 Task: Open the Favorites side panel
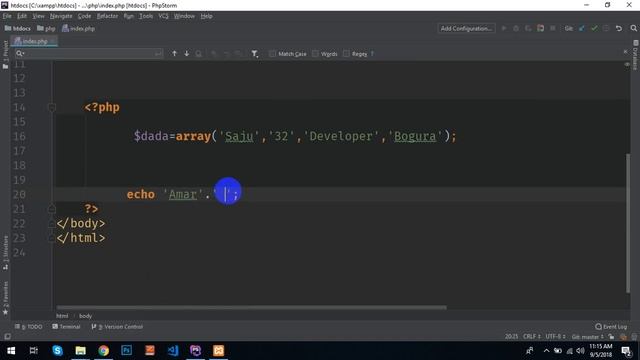pos(5,298)
